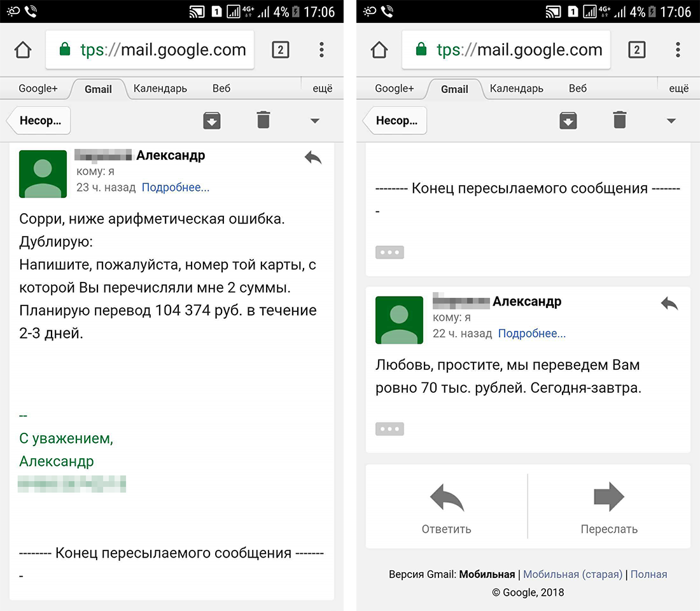Show Подробнее details for 23 ч. назад message

coord(176,187)
